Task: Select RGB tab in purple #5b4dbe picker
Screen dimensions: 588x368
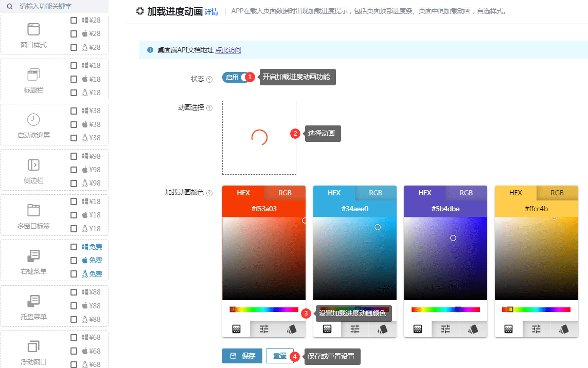Action: click(x=466, y=193)
